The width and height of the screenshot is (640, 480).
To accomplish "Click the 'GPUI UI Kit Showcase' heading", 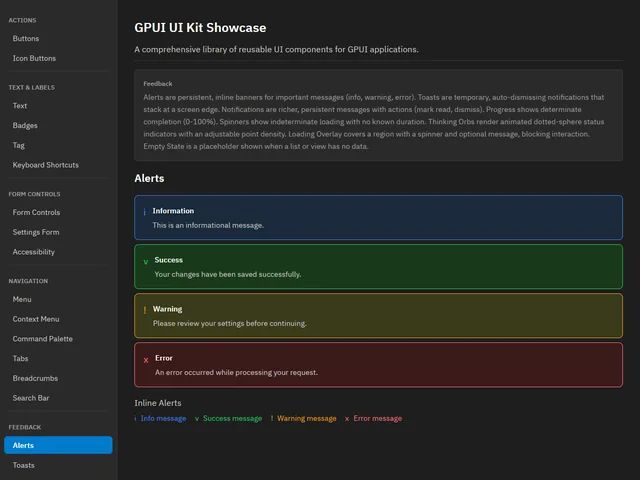I will click(200, 28).
